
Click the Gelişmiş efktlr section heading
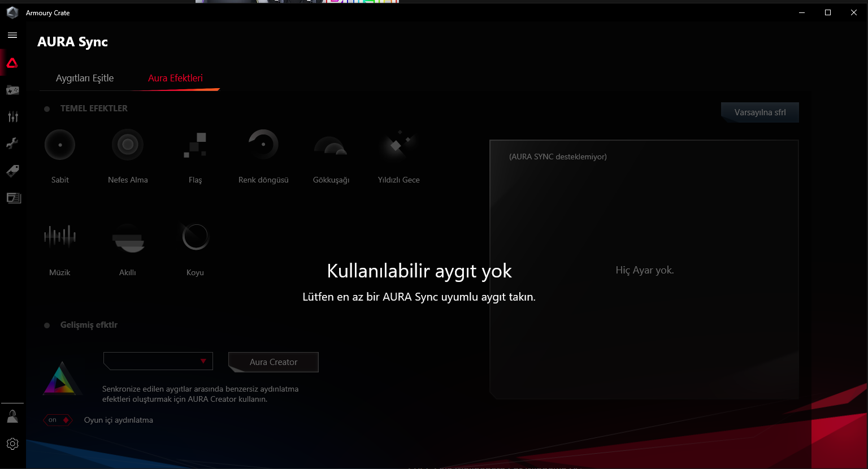(89, 325)
